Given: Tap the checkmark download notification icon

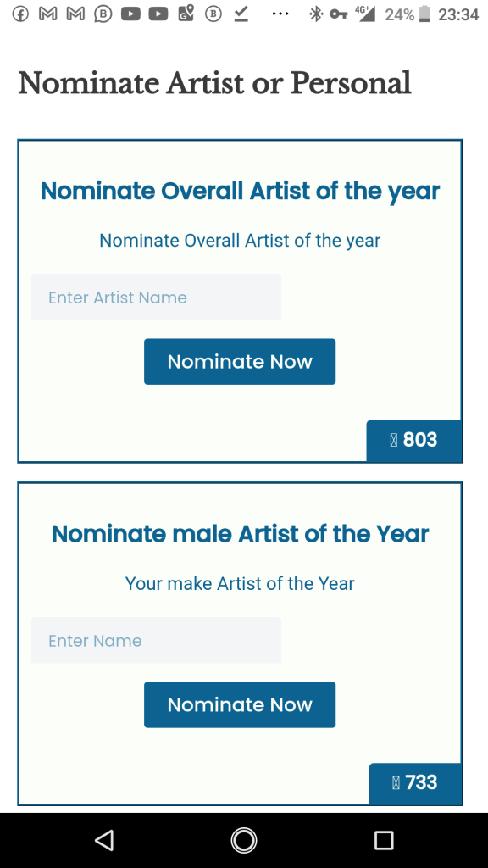Looking at the screenshot, I should tap(241, 14).
